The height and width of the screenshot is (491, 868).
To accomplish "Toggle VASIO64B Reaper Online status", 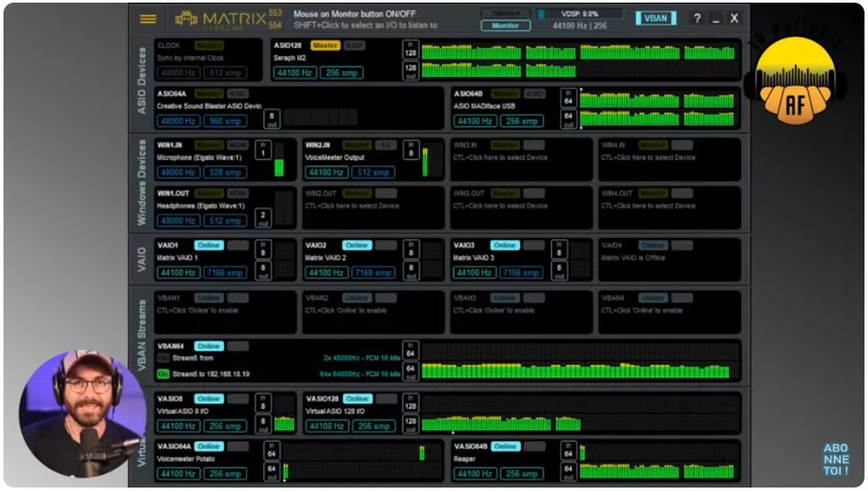I will pyautogui.click(x=505, y=446).
